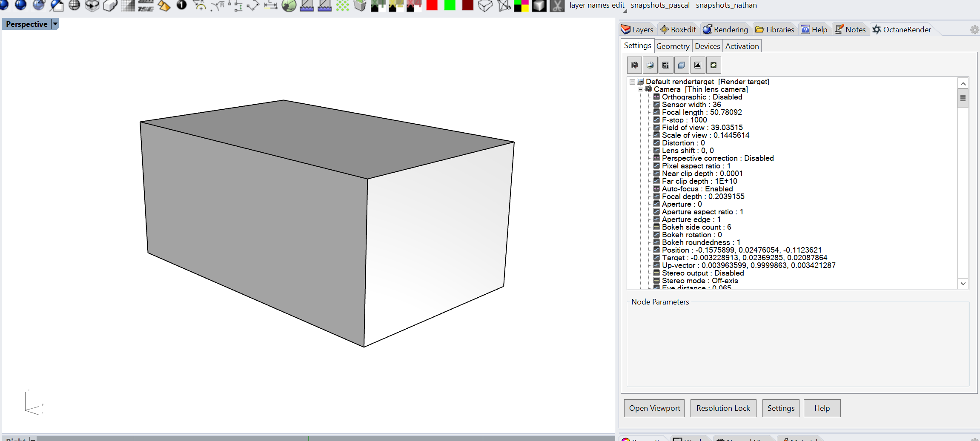
Task: Click the Settings button below Node Parameters
Action: coord(781,408)
